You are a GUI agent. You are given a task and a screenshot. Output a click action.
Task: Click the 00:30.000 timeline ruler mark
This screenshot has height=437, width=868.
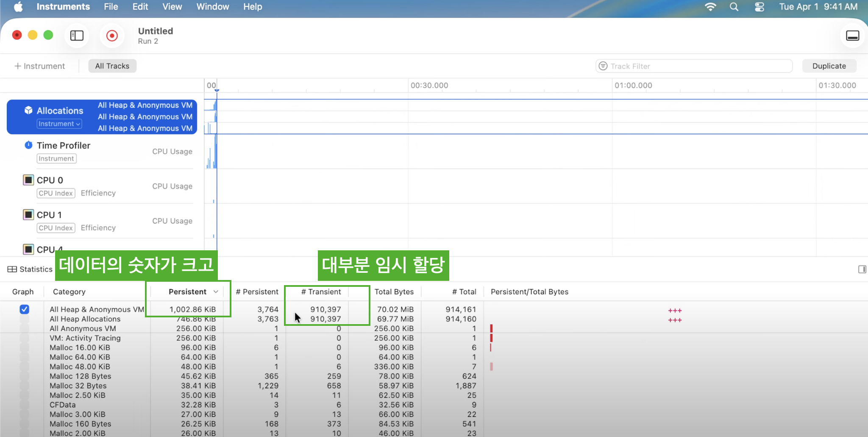point(429,85)
